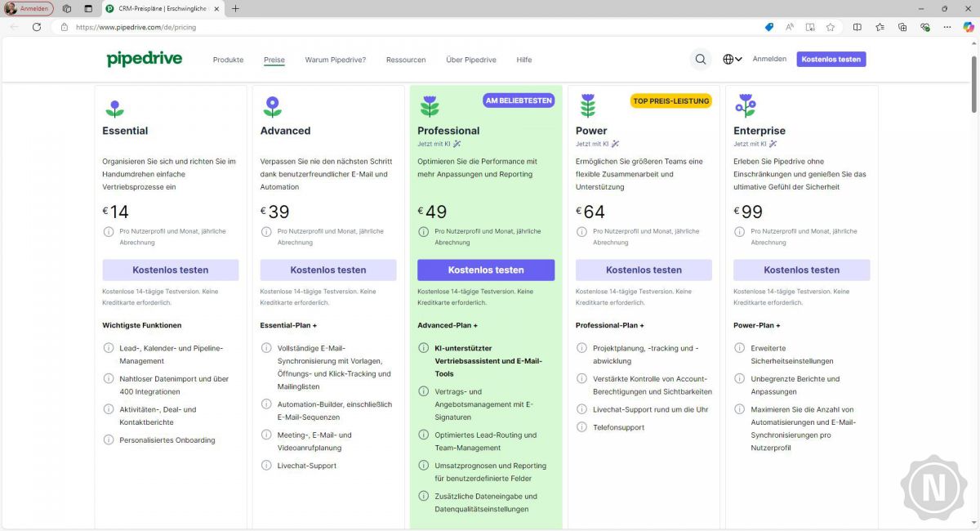The width and height of the screenshot is (980, 531).
Task: Click info icon for Meeting-, E-Mail- und Videoanrufplanung
Action: pyautogui.click(x=265, y=435)
